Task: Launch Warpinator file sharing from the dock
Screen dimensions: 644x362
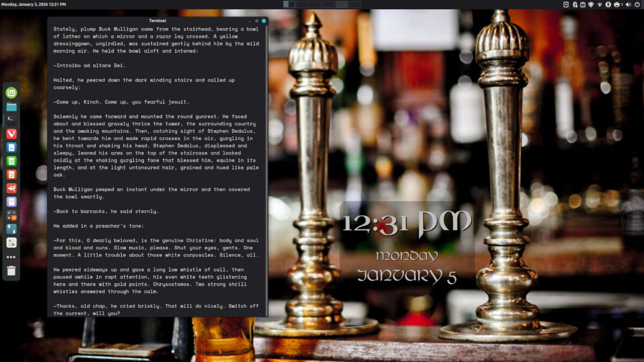Action: point(10,229)
